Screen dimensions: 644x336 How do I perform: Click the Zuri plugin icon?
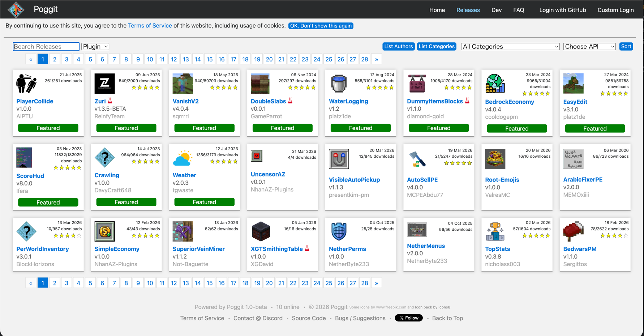click(x=104, y=84)
